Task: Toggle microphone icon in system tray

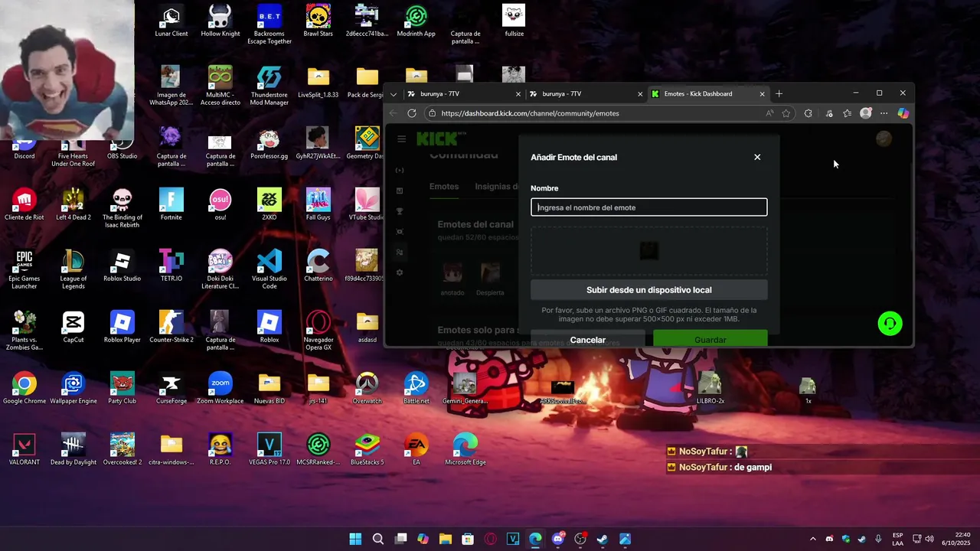Action: 878,539
